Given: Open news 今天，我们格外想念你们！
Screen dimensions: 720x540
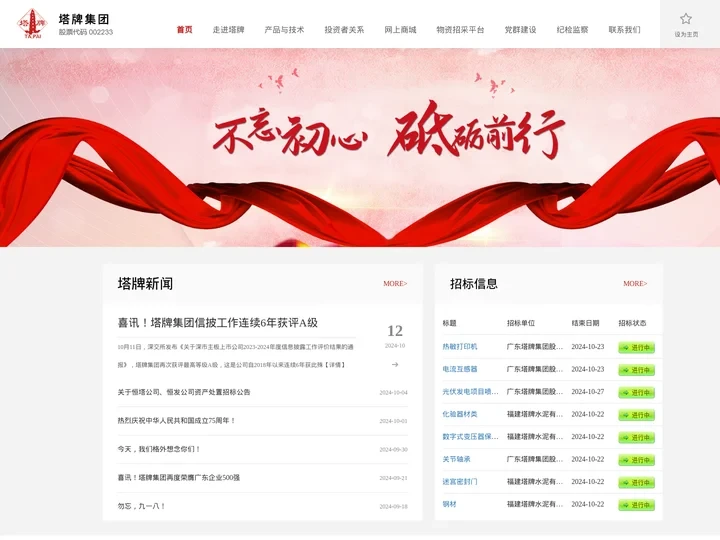Looking at the screenshot, I should coord(159,449).
